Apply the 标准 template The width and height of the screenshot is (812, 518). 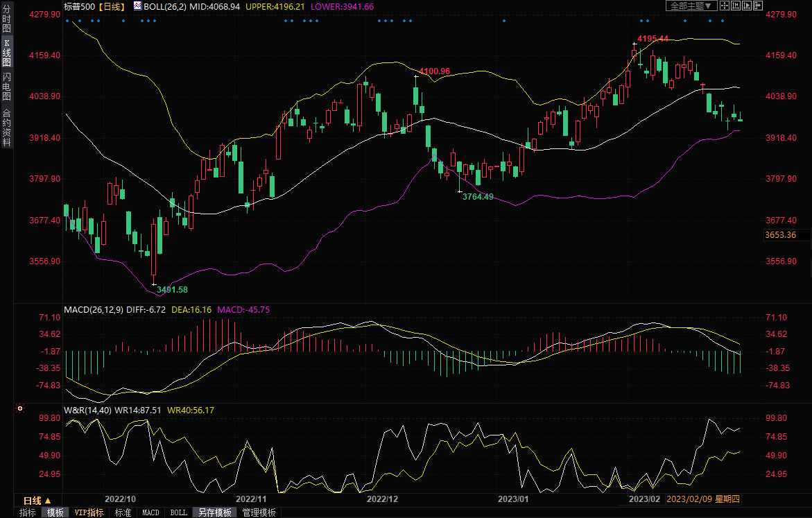point(123,512)
